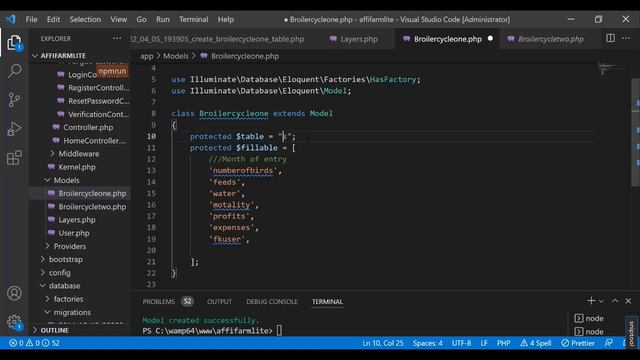Open the Accounts icon in activity bar

pyautogui.click(x=14, y=293)
